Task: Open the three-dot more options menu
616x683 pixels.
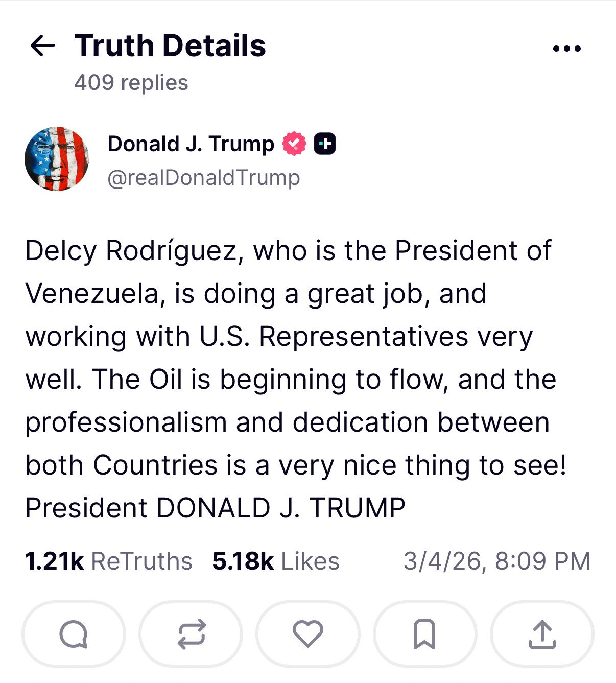Action: coord(567,49)
